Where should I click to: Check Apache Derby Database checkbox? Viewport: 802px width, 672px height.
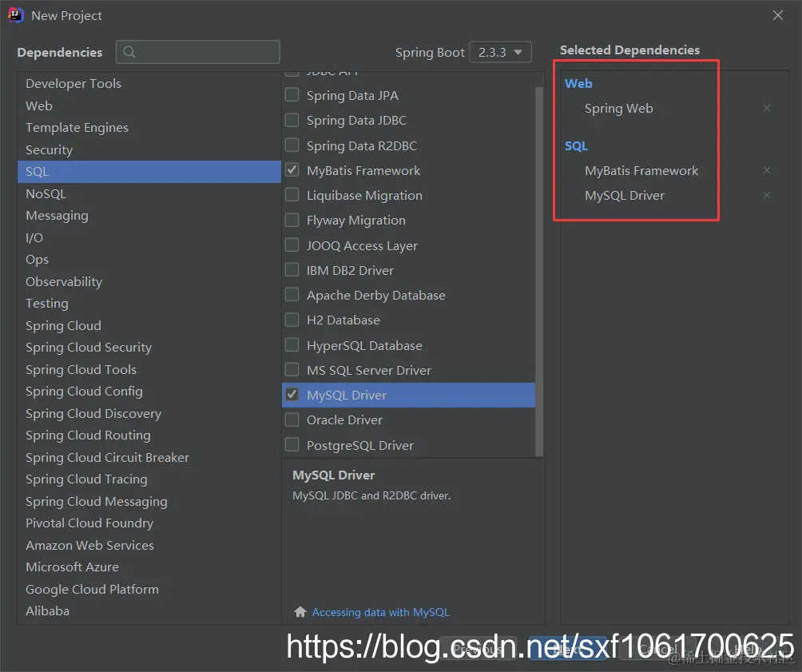click(x=292, y=294)
